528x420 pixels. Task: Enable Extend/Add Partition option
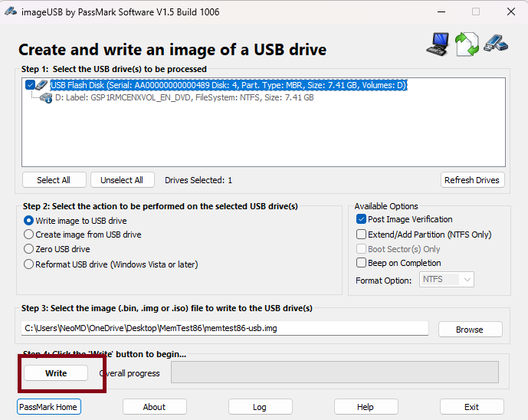361,235
